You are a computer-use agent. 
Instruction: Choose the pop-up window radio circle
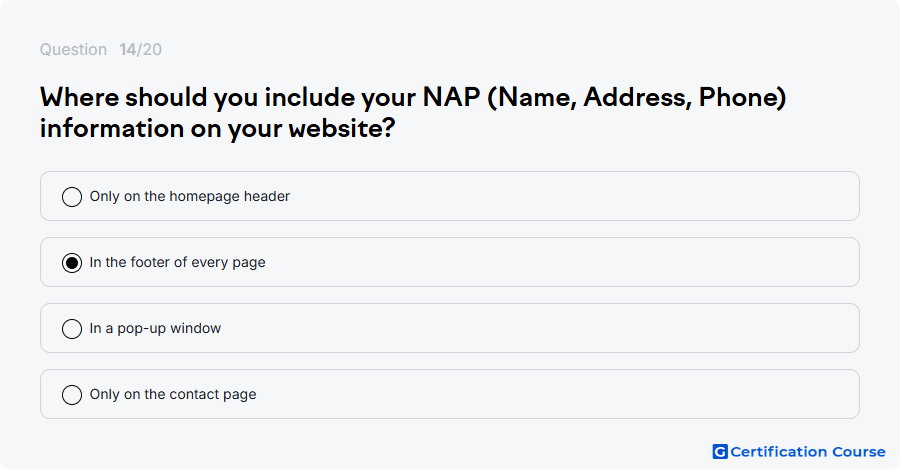click(x=72, y=328)
